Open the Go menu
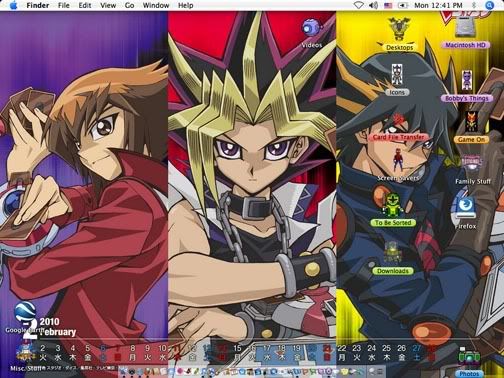The image size is (504, 378). (129, 5)
